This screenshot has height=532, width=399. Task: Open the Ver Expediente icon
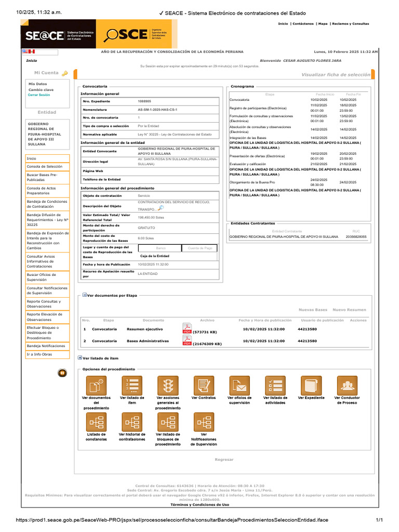click(311, 385)
